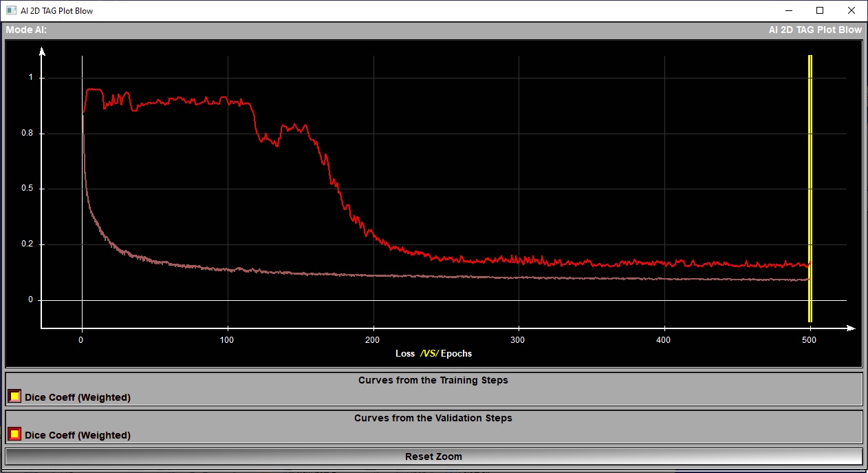Click the x-axis tick label 200

[373, 340]
